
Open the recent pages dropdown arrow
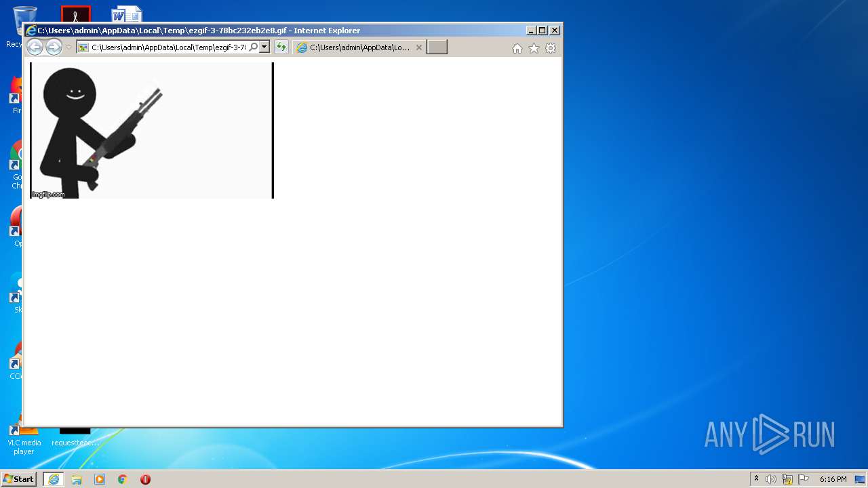pos(68,47)
